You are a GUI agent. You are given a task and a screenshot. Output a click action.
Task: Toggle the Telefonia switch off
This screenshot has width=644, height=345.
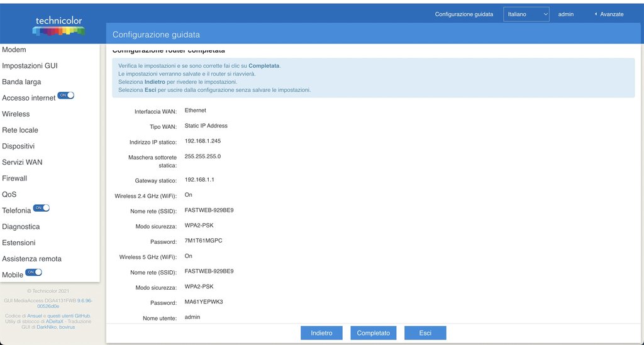41,208
